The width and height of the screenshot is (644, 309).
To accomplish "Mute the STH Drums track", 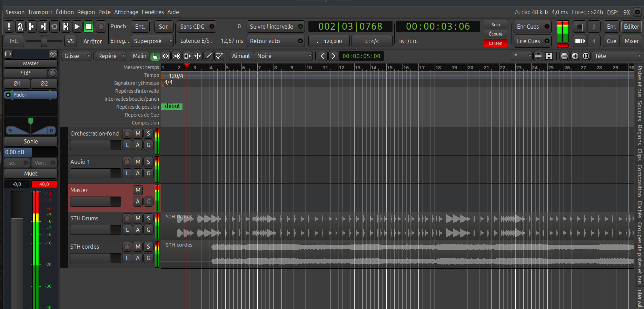I will click(138, 218).
